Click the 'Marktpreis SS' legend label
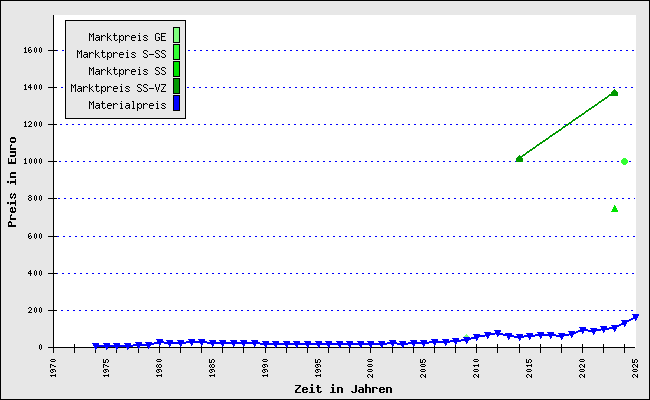Image resolution: width=650 pixels, height=400 pixels. point(127,71)
